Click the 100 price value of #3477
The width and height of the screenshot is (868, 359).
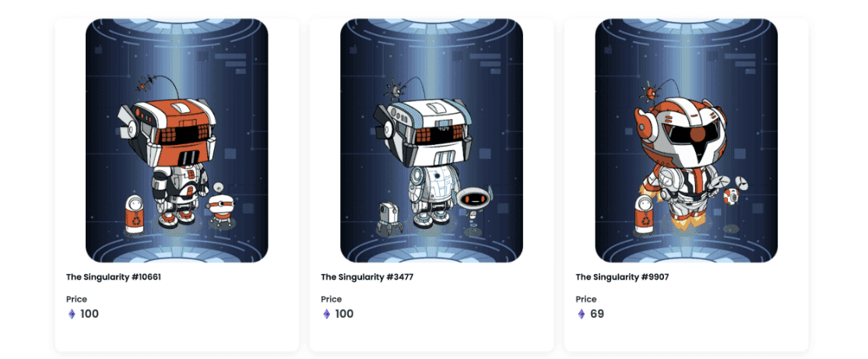click(x=344, y=314)
